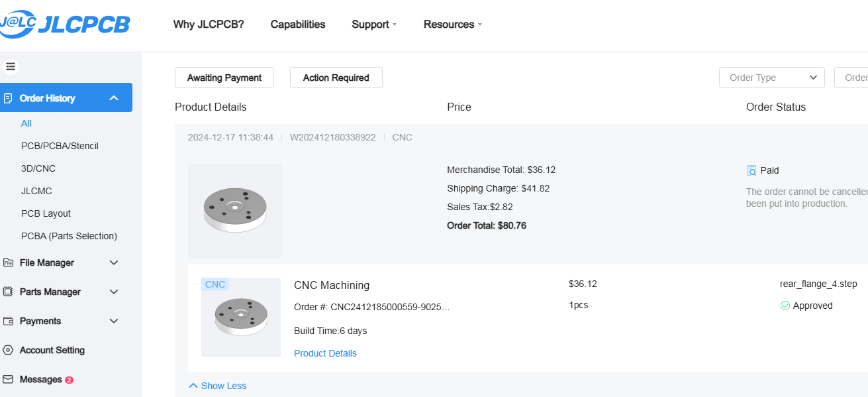Open the Resources menu

coord(453,25)
